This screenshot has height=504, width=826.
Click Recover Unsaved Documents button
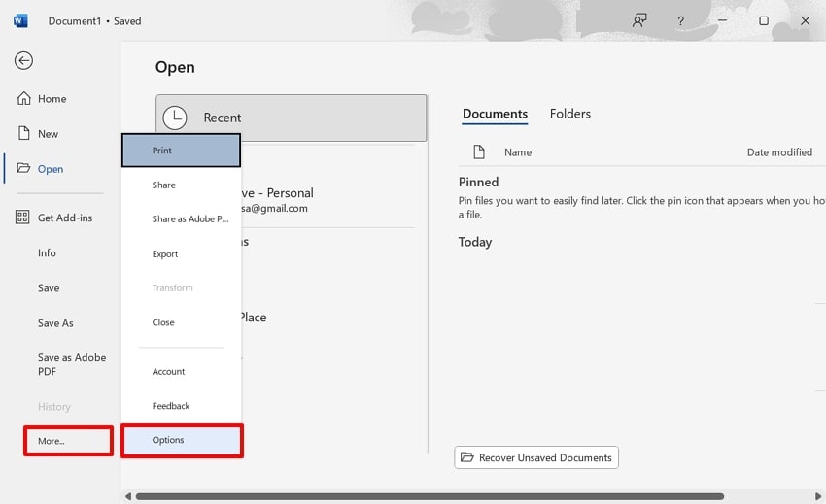click(x=536, y=457)
